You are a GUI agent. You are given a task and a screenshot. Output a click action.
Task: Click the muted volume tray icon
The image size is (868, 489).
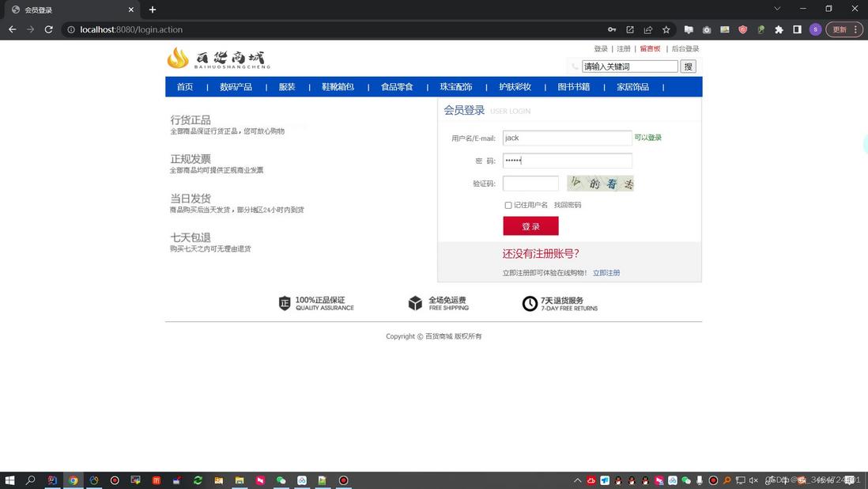[753, 480]
